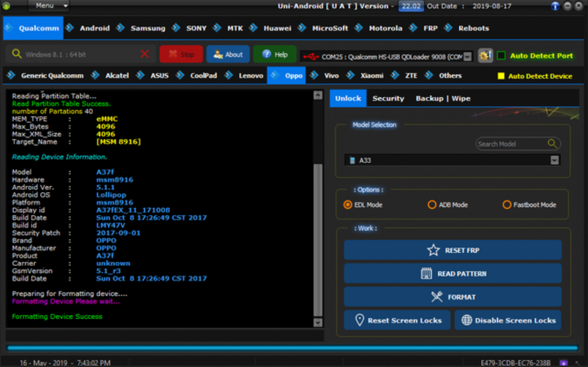Click the log panel scrollbar thumb
Viewport: 588px width, 367px height.
click(x=318, y=240)
